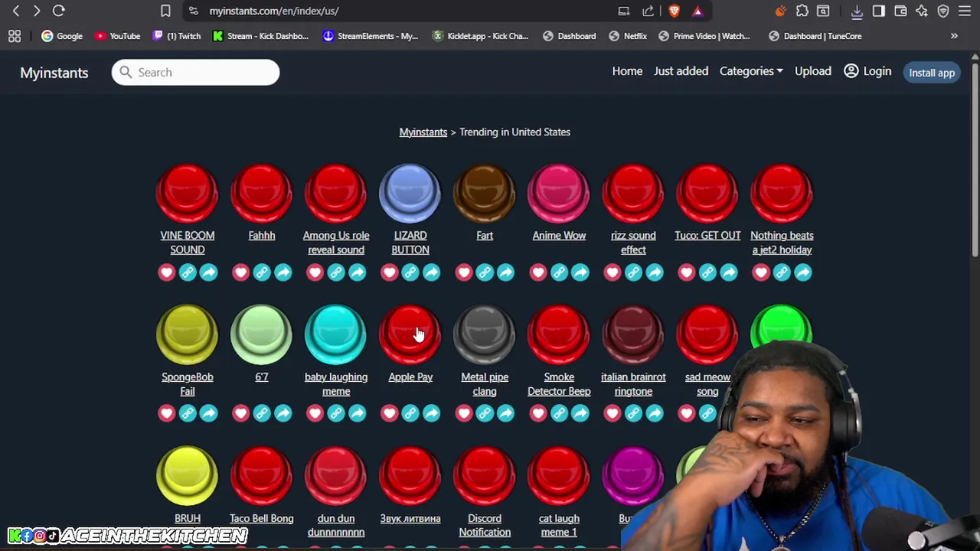The image size is (980, 551).
Task: Open the browser hamburger menu
Action: tap(965, 11)
